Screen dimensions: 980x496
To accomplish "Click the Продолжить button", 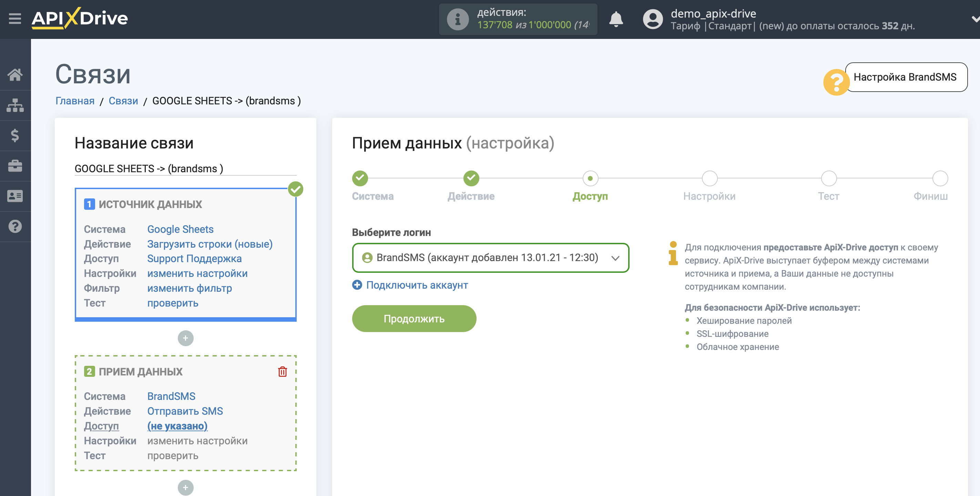I will (x=414, y=319).
